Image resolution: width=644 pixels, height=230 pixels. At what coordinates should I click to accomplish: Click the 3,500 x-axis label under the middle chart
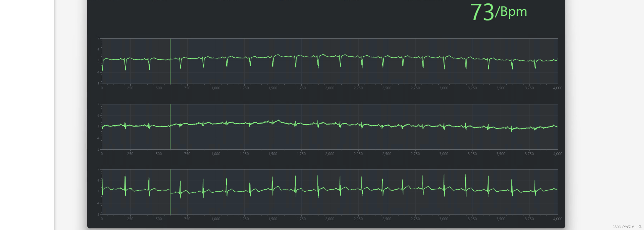(x=501, y=154)
